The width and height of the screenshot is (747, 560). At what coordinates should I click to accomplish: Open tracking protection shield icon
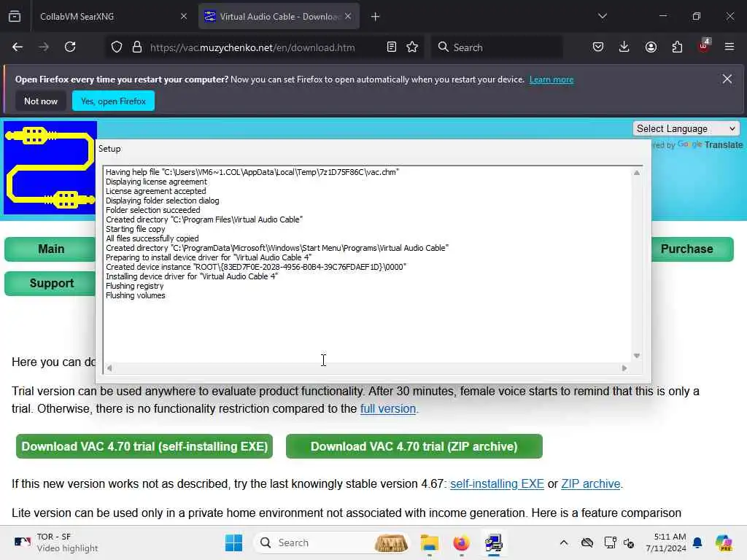117,47
